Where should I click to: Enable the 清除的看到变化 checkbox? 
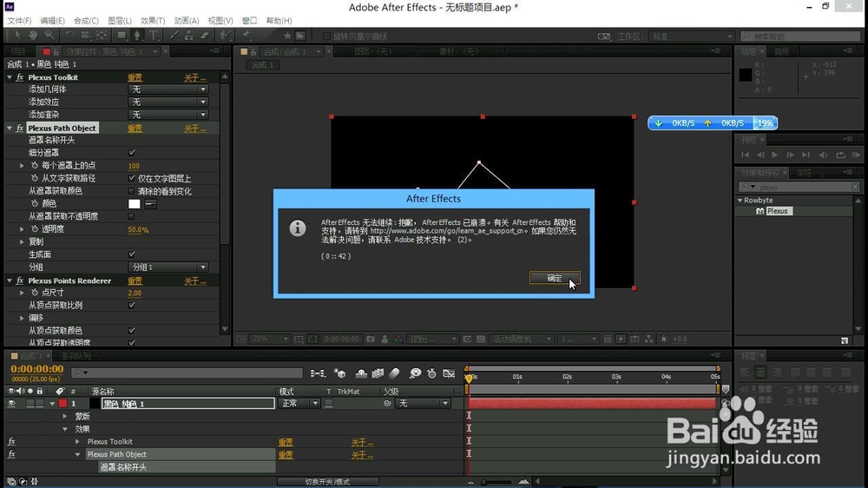[x=131, y=191]
